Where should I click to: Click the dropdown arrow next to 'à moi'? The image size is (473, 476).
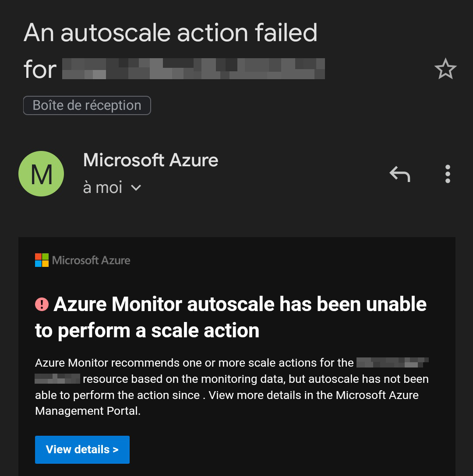tap(135, 188)
